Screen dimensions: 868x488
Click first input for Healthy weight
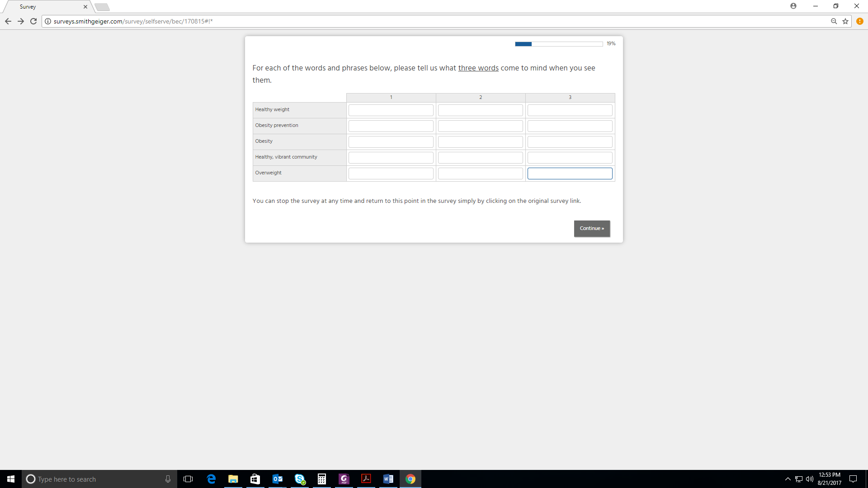(391, 110)
